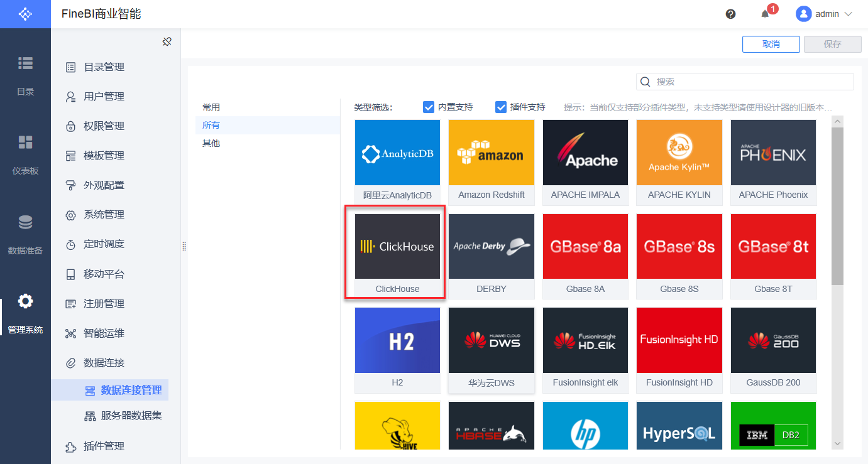Viewport: 868px width, 464px height.
Task: Show 常用 database category
Action: click(x=268, y=107)
